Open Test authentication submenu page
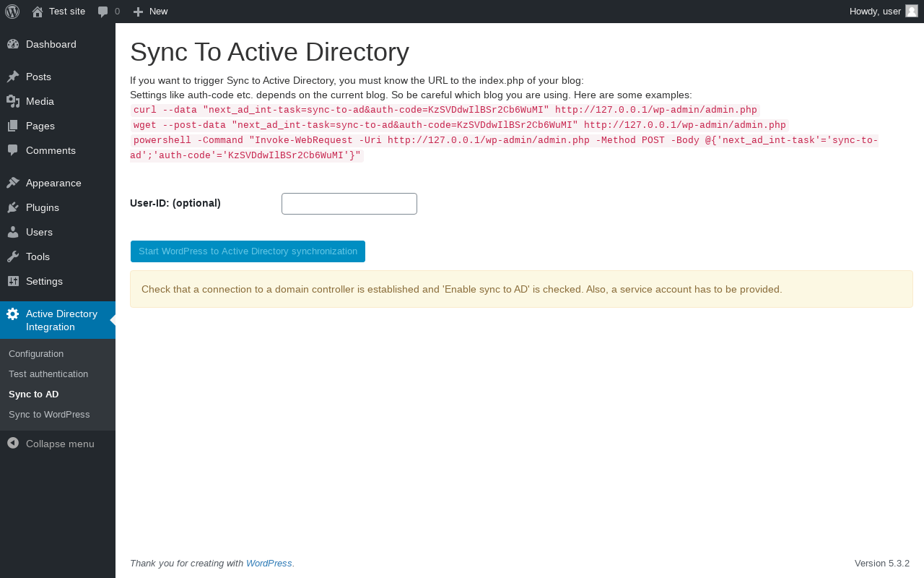The width and height of the screenshot is (924, 578). [48, 374]
